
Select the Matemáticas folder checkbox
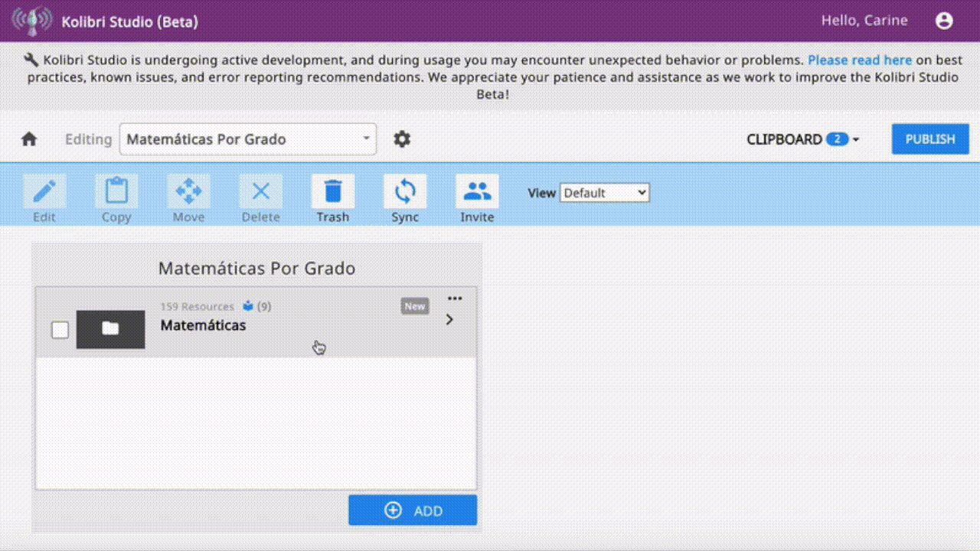coord(60,330)
